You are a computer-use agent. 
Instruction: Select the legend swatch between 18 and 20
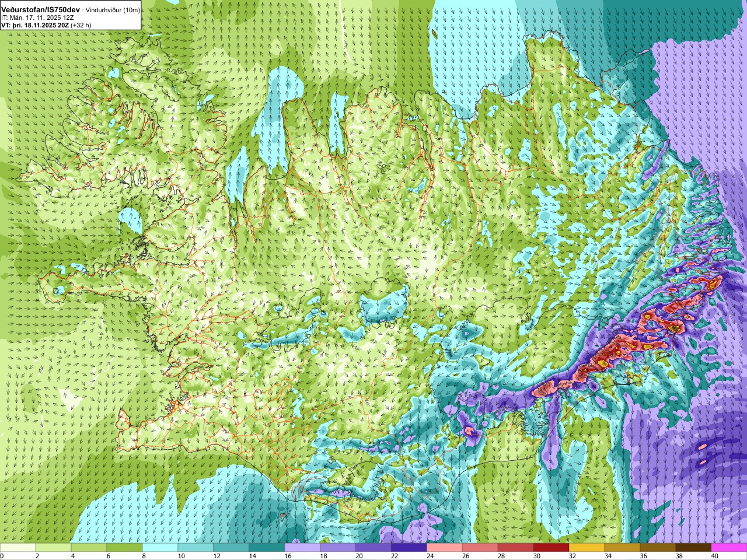pos(338,548)
